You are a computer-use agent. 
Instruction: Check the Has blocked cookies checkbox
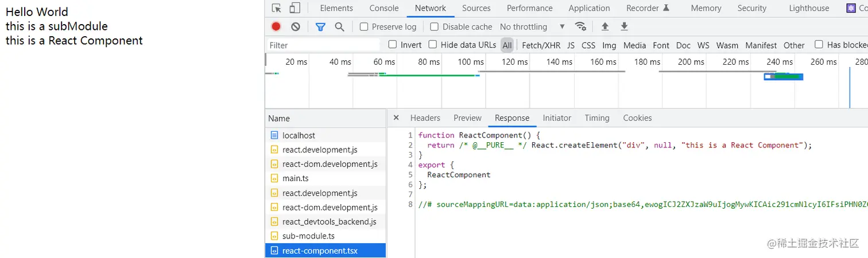click(x=819, y=44)
